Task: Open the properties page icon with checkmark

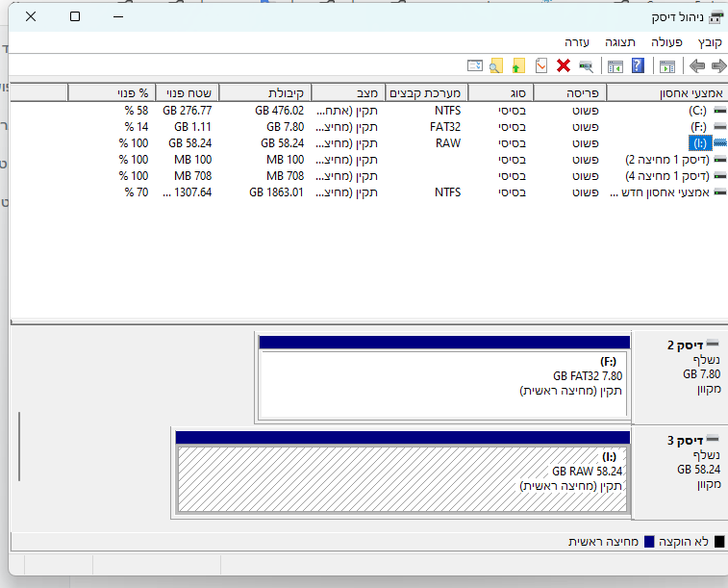Action: coord(540,66)
